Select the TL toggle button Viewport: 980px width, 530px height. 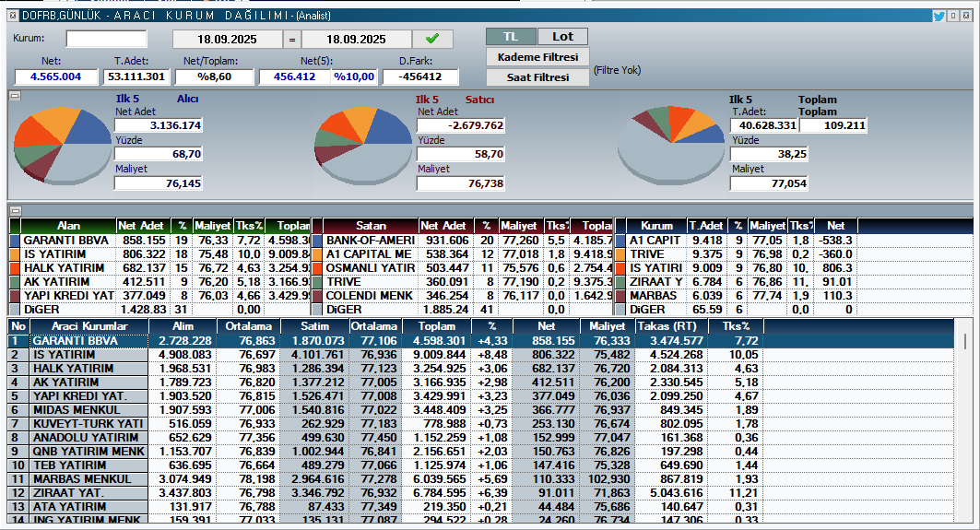511,36
